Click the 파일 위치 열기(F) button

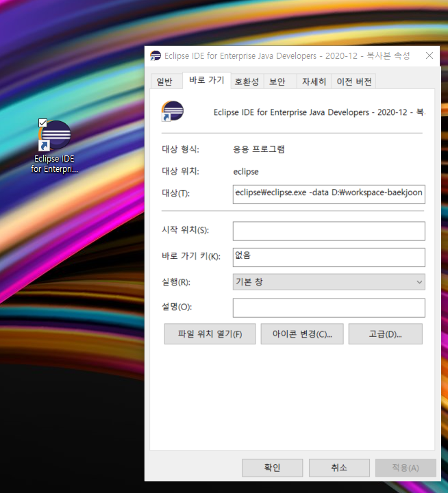pos(210,334)
